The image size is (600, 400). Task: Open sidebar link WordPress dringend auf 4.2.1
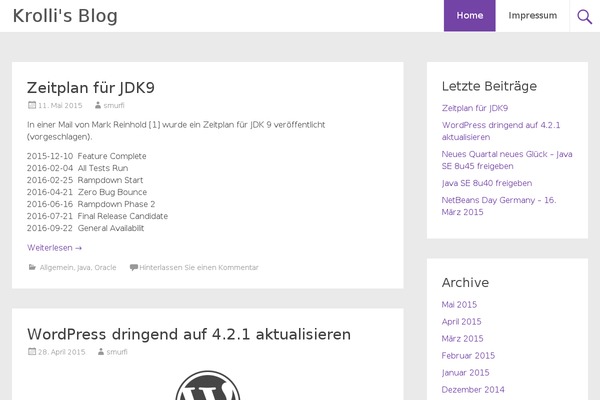tap(501, 131)
